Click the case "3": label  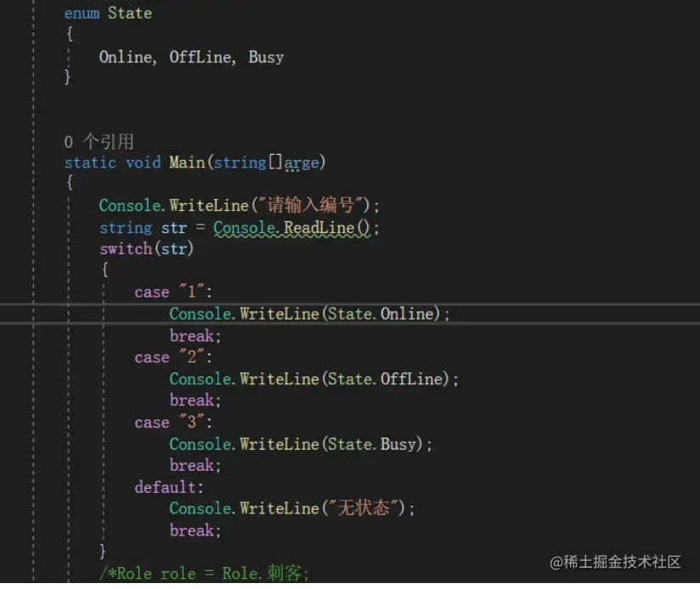[173, 422]
